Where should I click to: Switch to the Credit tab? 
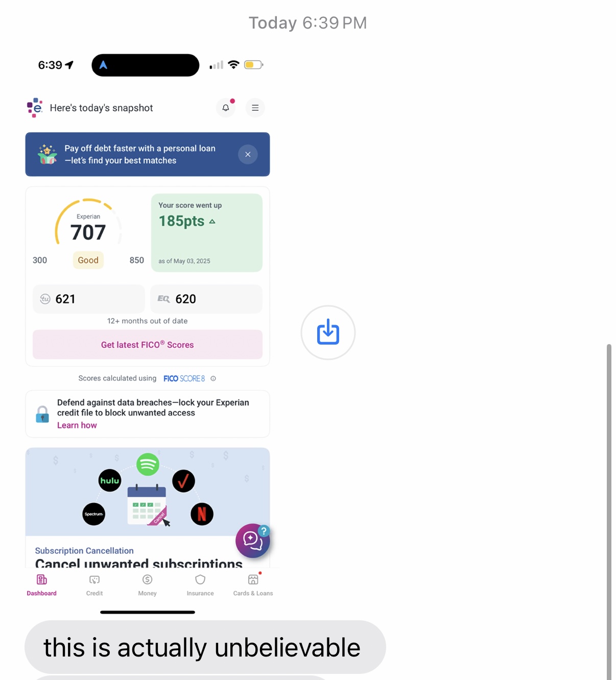pos(94,585)
